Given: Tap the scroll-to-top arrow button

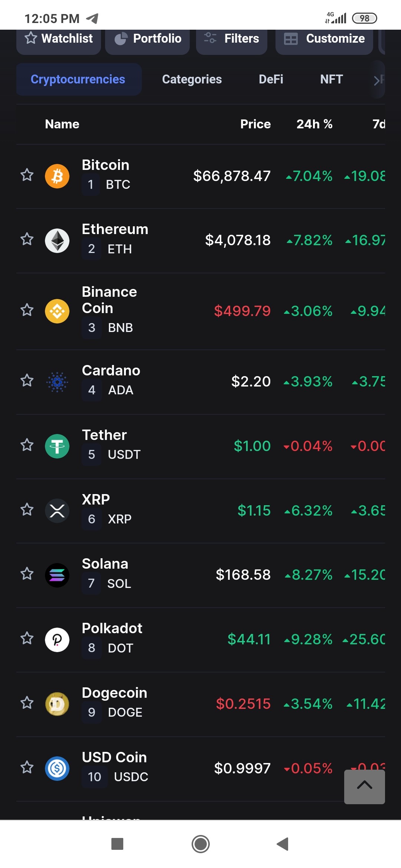Looking at the screenshot, I should (365, 787).
